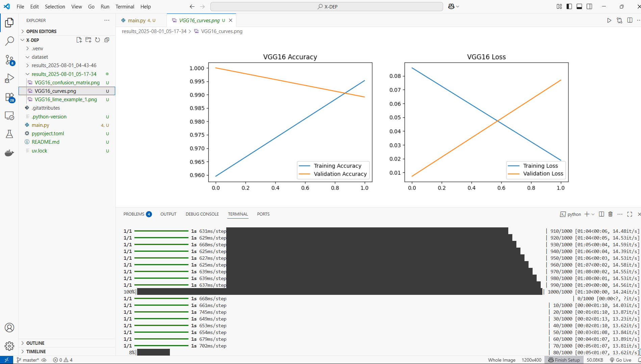The height and width of the screenshot is (364, 641).
Task: Click errors and warnings status indicator
Action: click(63, 360)
